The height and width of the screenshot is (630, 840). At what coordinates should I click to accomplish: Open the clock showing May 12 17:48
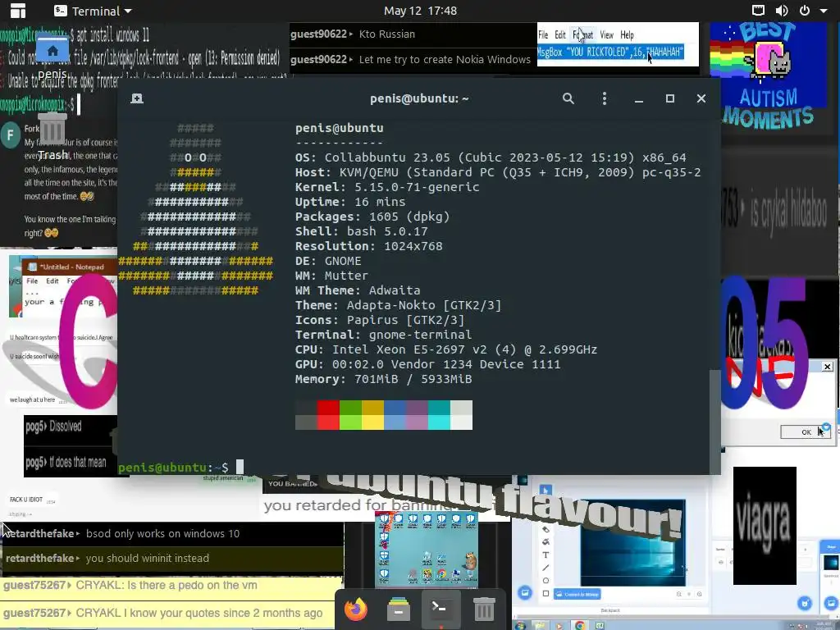click(x=420, y=11)
